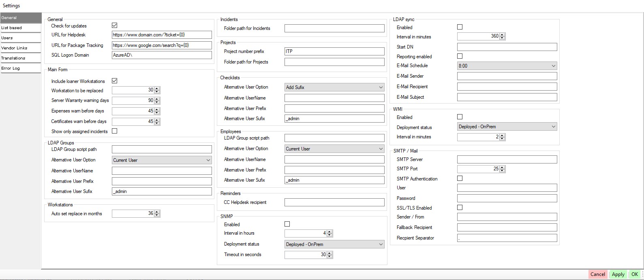
Task: Edit Checklists Alternative User Sufix field
Action: [334, 119]
